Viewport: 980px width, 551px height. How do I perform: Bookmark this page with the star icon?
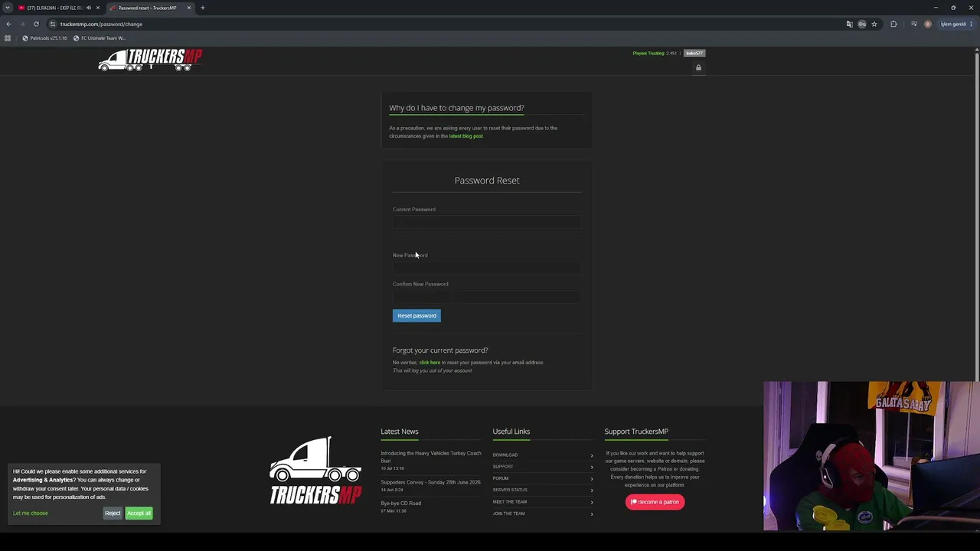pos(874,24)
